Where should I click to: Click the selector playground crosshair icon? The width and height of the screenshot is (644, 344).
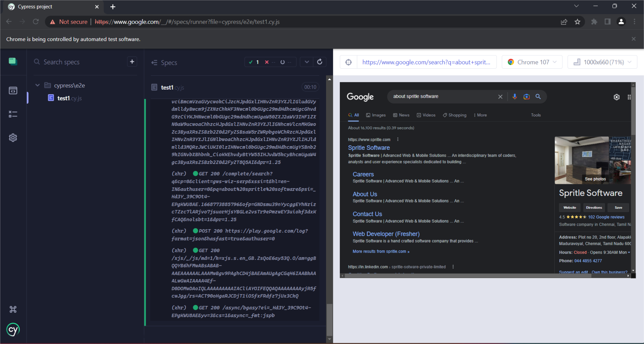coord(348,62)
